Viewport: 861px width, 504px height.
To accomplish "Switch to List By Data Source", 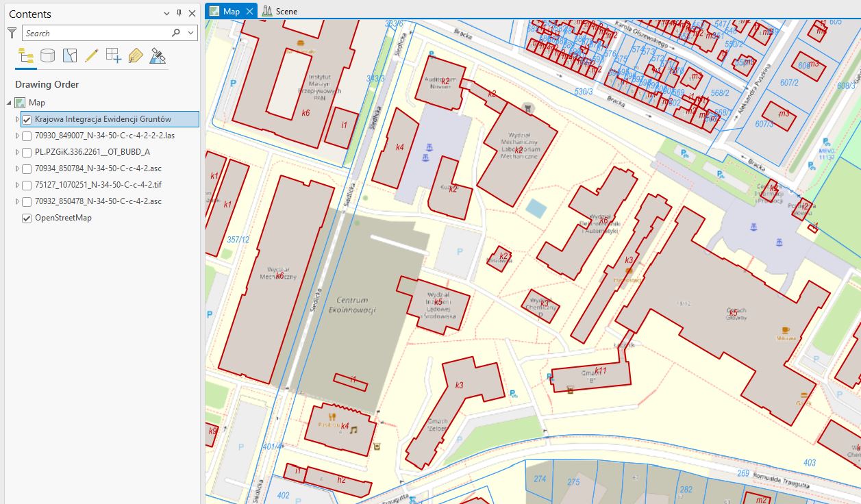I will click(x=47, y=56).
